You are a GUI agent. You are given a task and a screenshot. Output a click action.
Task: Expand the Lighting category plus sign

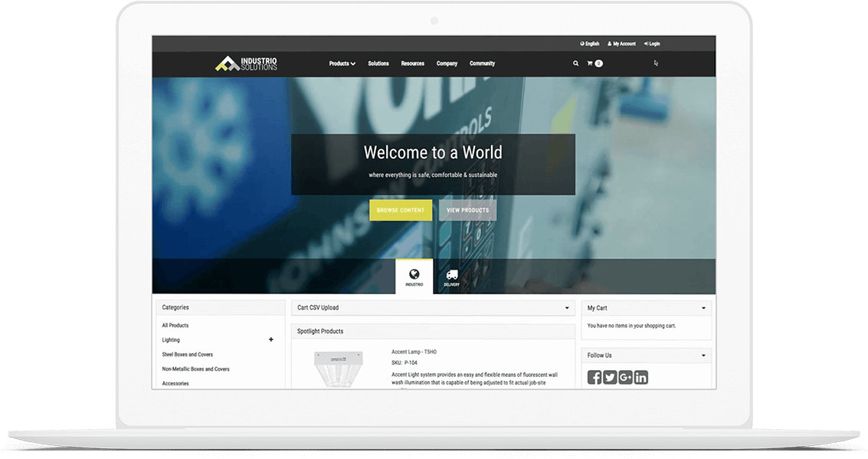[x=270, y=339]
